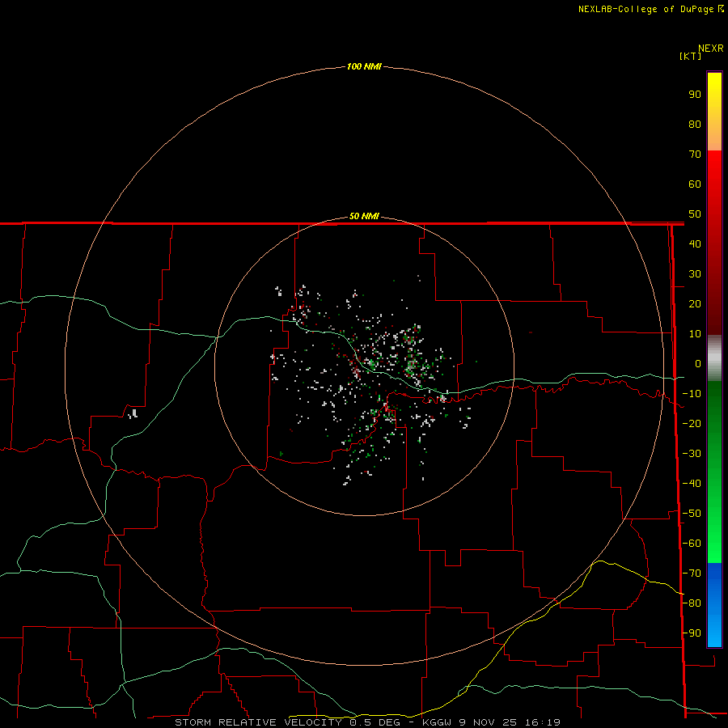Image resolution: width=728 pixels, height=728 pixels.
Task: Click the 0.5 DEG elevation angle text
Action: (x=375, y=722)
